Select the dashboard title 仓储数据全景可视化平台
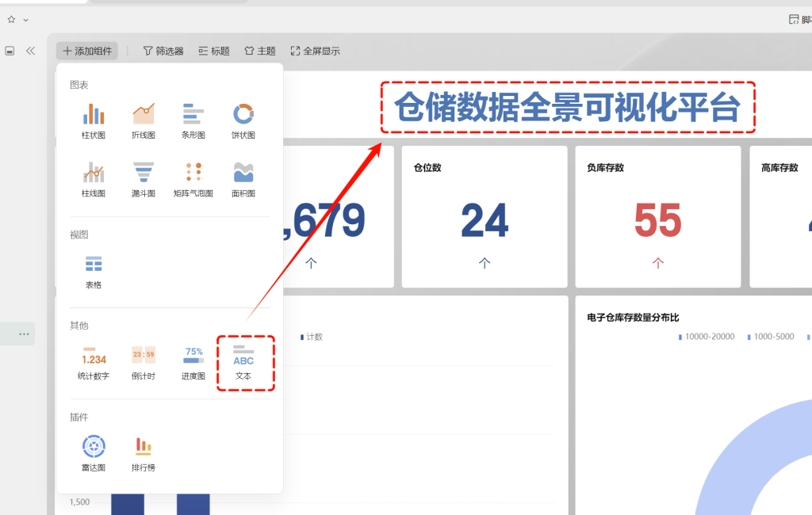The width and height of the screenshot is (812, 515). [x=568, y=107]
